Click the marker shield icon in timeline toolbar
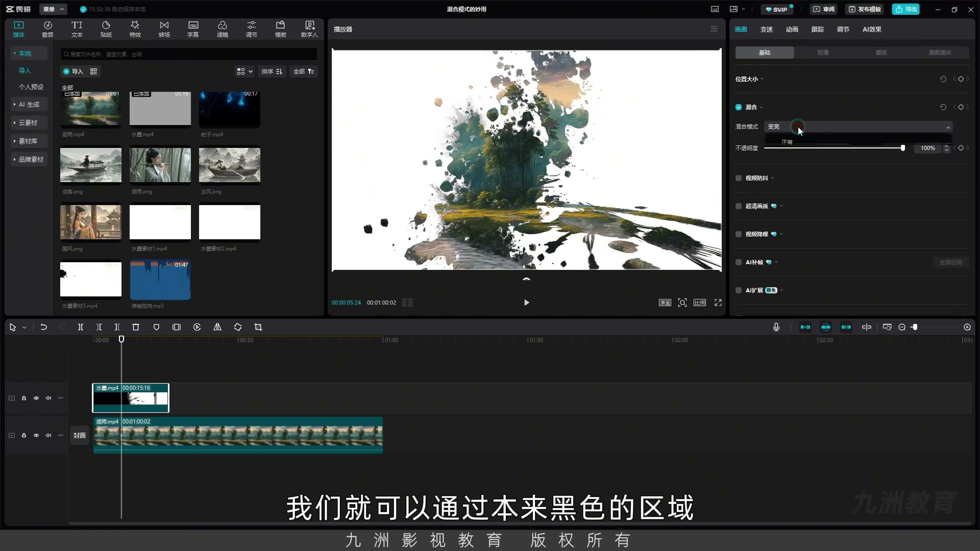 click(156, 327)
